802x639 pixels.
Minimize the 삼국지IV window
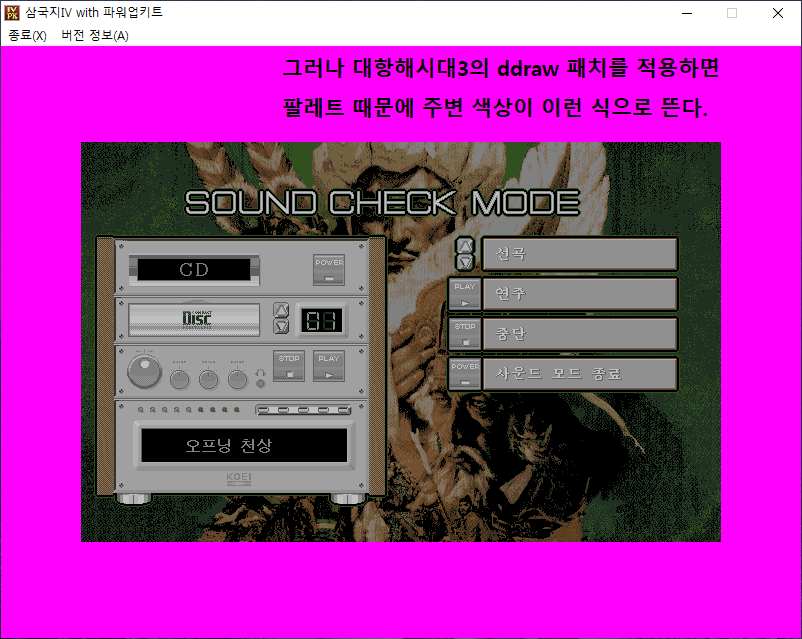(x=687, y=13)
